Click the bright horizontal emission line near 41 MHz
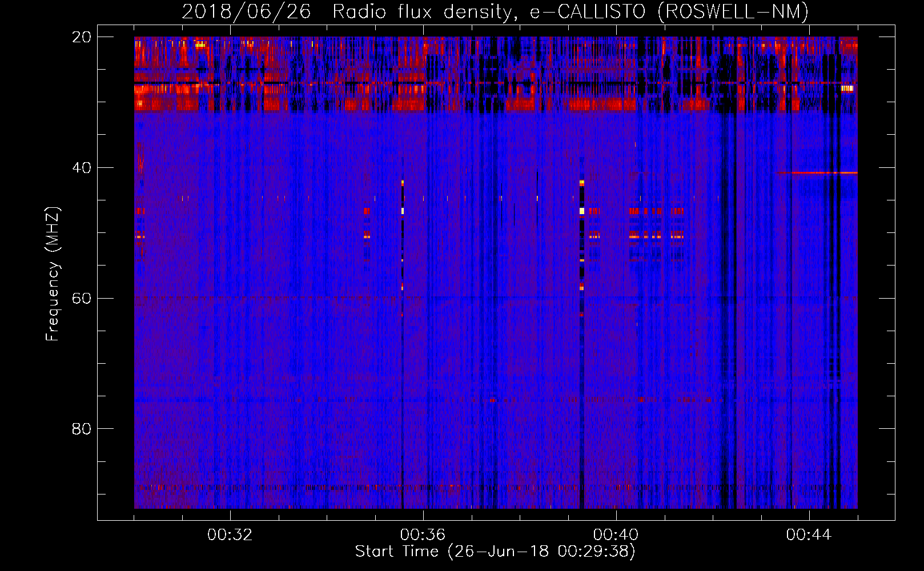Viewport: 924px width, 571px height. click(x=817, y=172)
